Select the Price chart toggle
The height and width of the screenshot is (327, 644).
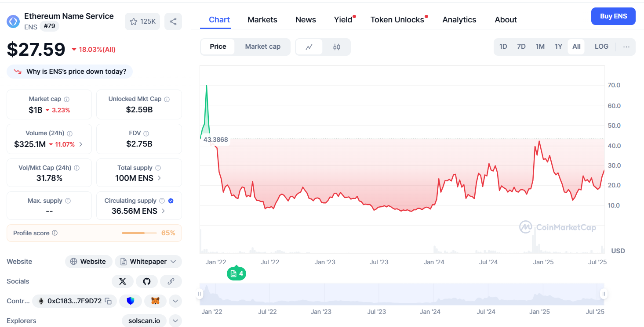(x=218, y=47)
